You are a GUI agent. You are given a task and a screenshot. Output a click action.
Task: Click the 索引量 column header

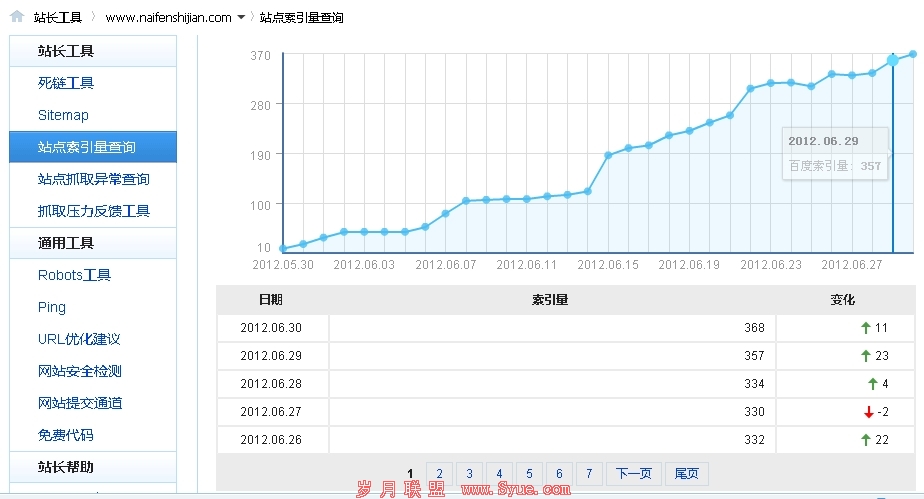tap(550, 299)
